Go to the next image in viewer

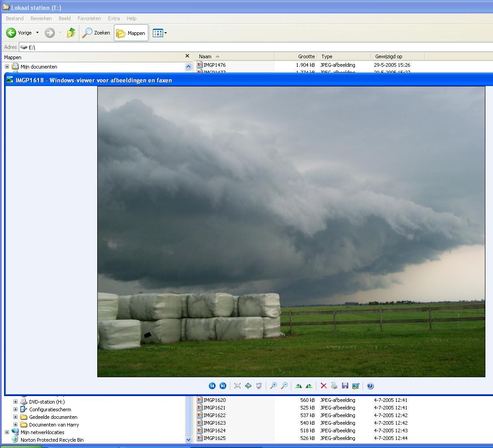[x=223, y=386]
